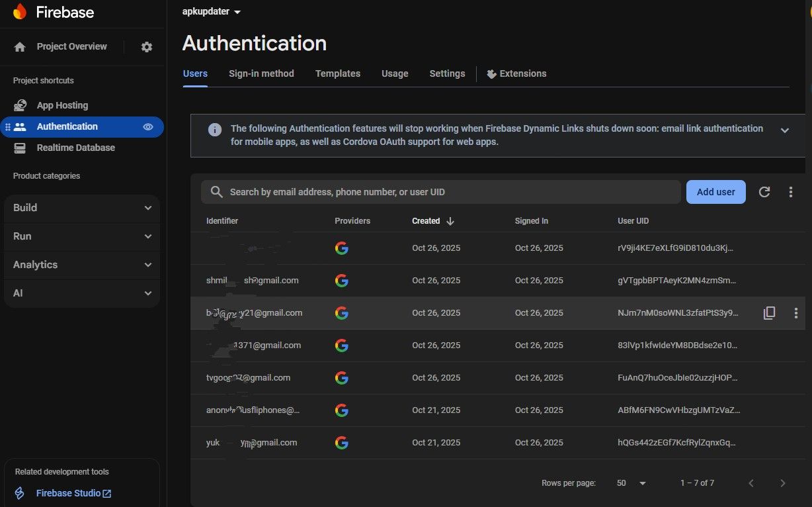Open the apkupdater project dropdown
The image size is (812, 507).
click(x=212, y=11)
